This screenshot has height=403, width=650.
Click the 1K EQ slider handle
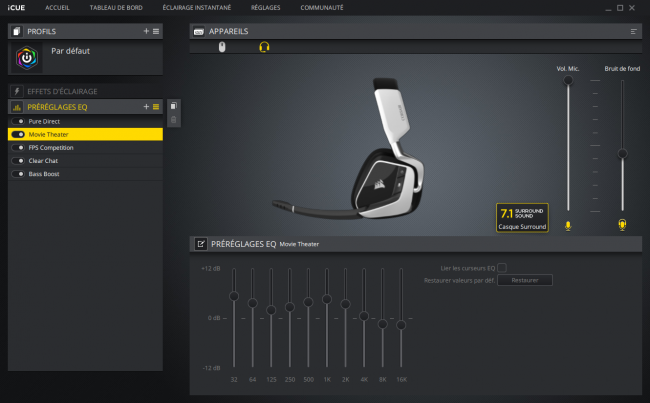[x=327, y=299]
